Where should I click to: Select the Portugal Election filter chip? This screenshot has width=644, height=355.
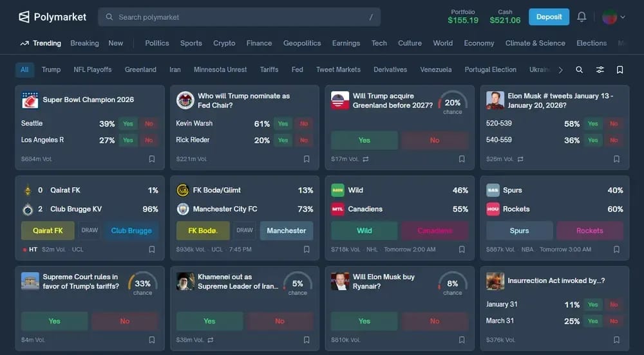coord(490,69)
